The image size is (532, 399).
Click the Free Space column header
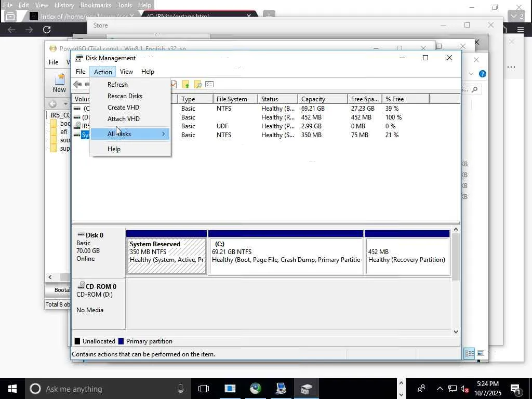[365, 99]
